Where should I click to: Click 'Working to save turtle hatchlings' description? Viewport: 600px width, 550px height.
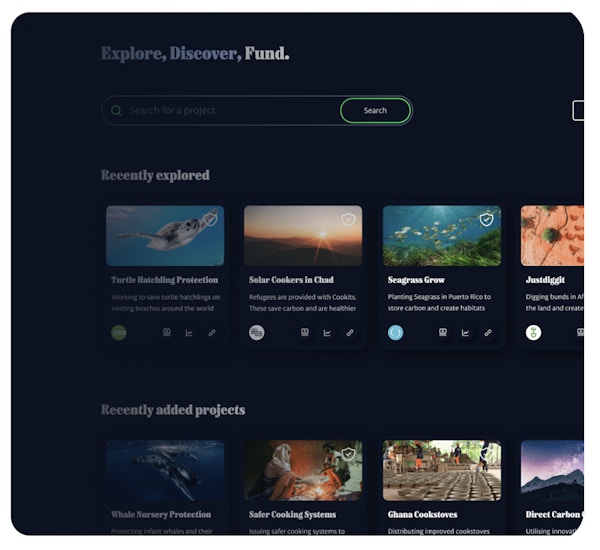tap(166, 302)
